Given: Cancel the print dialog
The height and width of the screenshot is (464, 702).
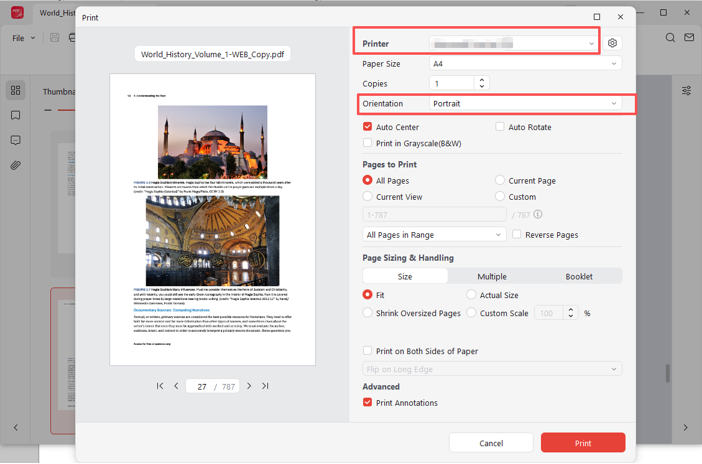Looking at the screenshot, I should tap(491, 443).
